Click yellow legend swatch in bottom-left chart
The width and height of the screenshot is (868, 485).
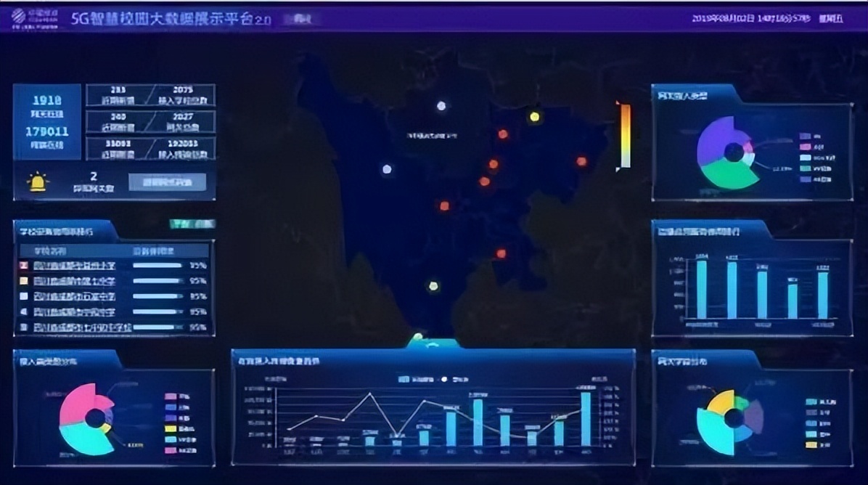[171, 428]
